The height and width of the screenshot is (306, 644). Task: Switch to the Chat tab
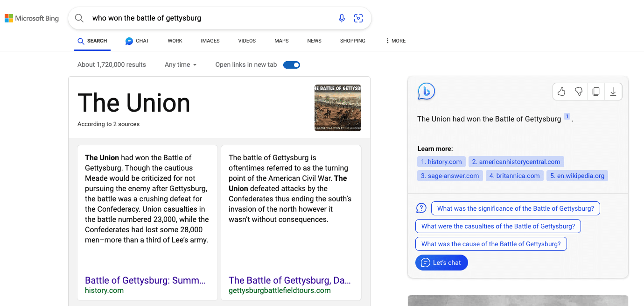pos(137,41)
